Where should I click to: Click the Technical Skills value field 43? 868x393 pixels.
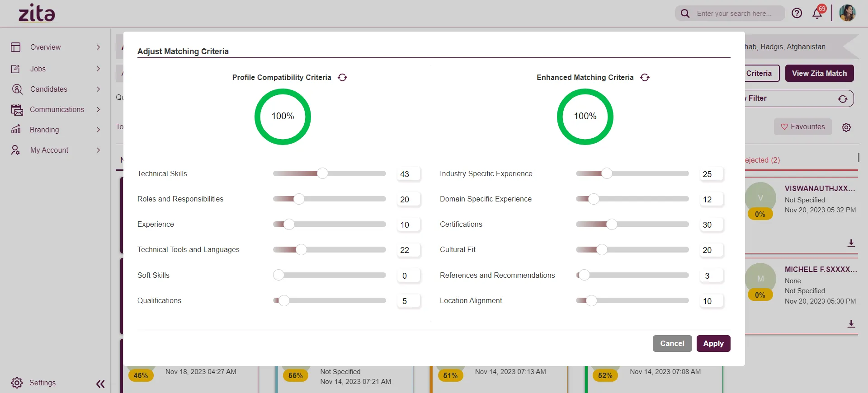(409, 174)
